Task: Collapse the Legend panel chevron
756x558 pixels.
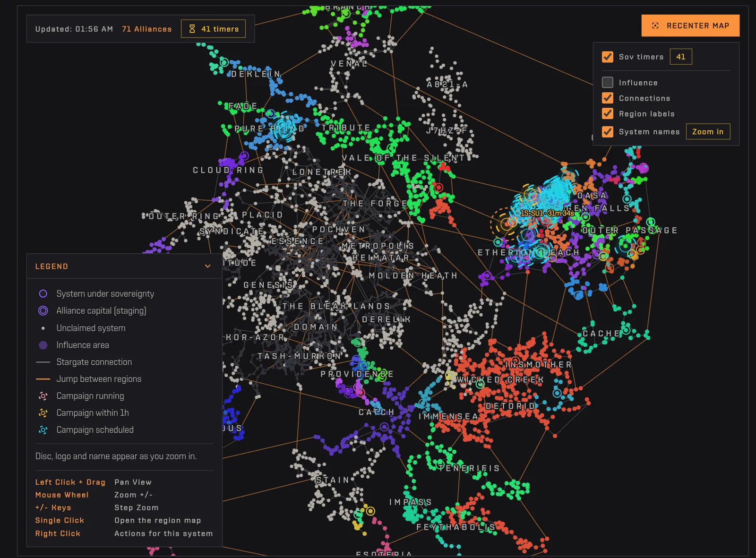Action: coord(207,266)
